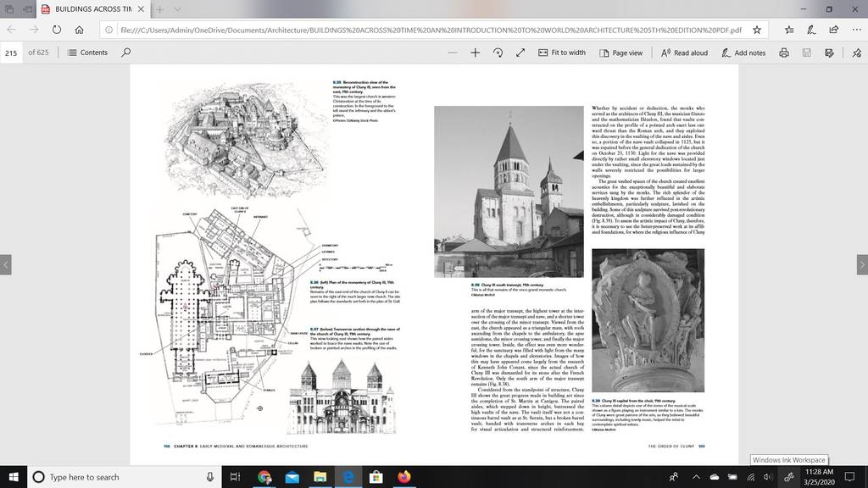Click the Cluny III tower photograph

point(509,191)
